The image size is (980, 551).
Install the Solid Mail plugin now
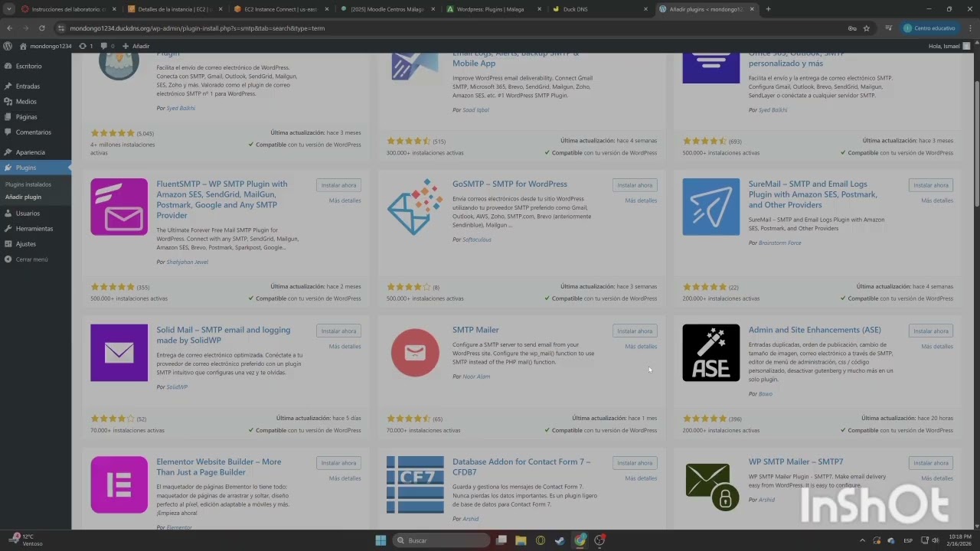point(338,331)
